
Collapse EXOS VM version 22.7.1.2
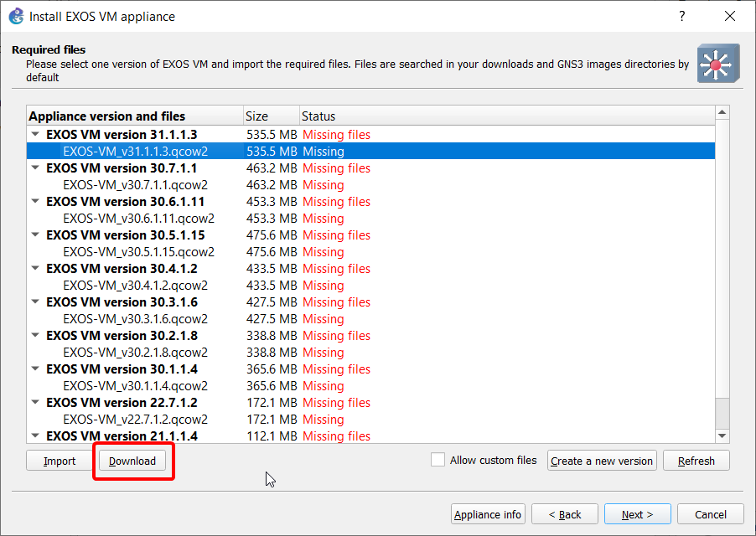pos(35,402)
